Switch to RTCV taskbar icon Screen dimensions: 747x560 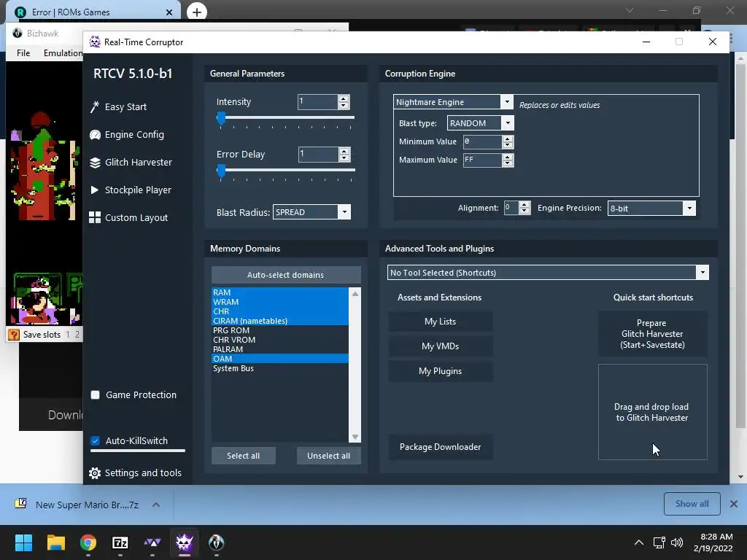point(184,542)
